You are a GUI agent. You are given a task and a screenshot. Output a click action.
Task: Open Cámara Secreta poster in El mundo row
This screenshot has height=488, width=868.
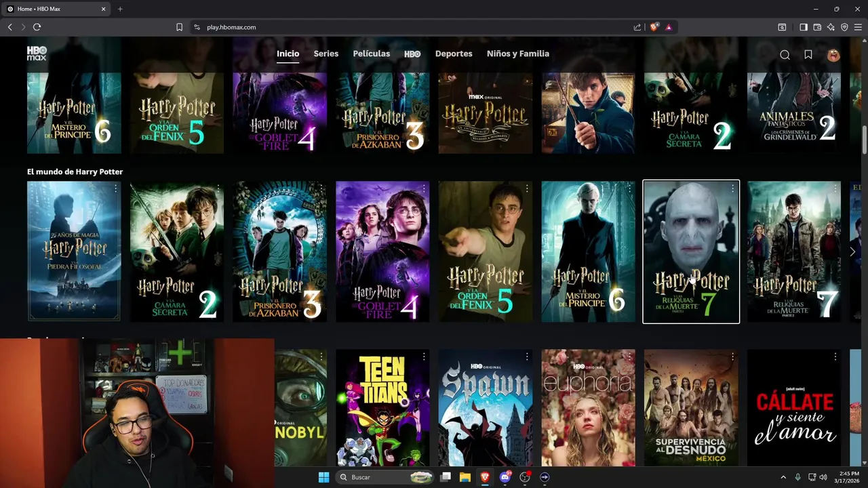click(x=177, y=251)
